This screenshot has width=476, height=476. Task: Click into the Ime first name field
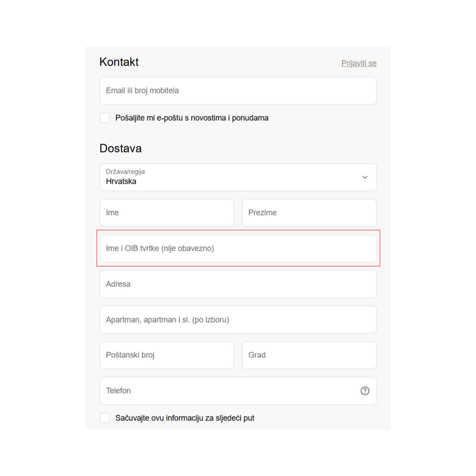point(167,213)
